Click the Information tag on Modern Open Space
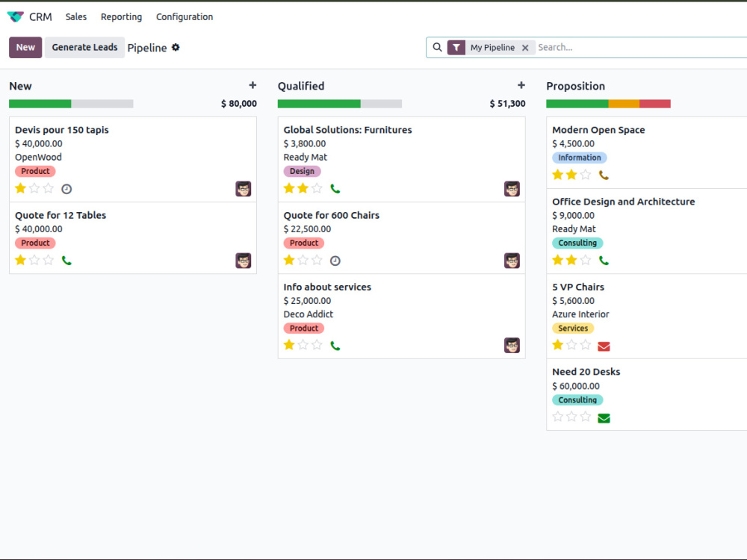 (x=580, y=158)
